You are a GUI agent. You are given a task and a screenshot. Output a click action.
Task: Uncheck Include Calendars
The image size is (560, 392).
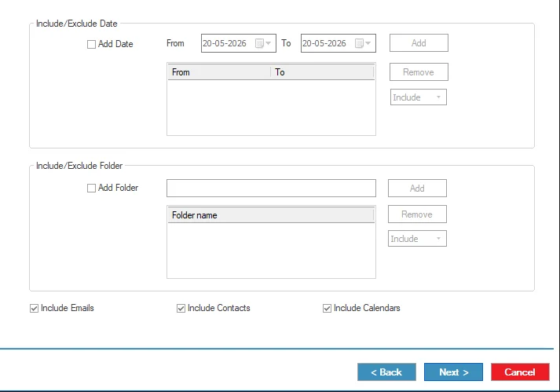click(x=327, y=308)
